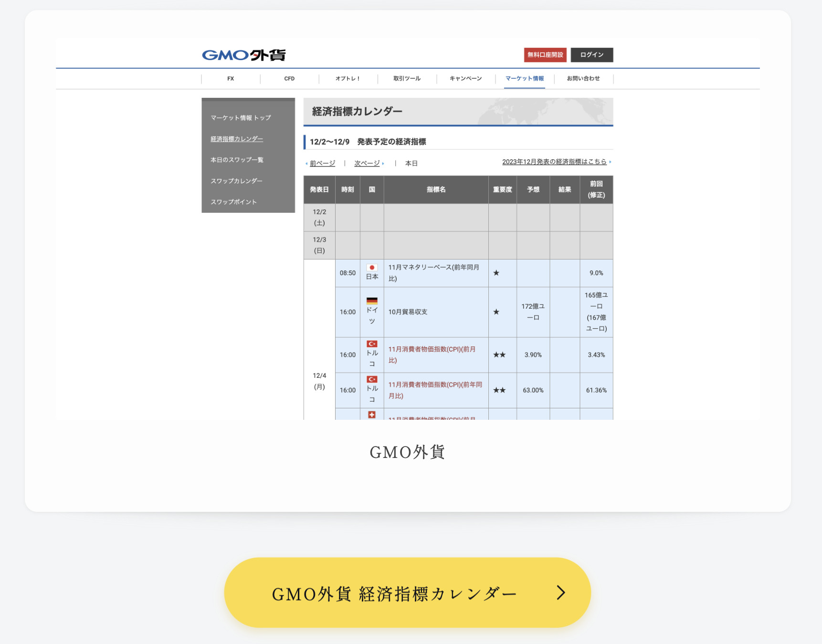Open the 11月消費者物価指数(CPI)(前年同月比) indicator link

(x=435, y=390)
